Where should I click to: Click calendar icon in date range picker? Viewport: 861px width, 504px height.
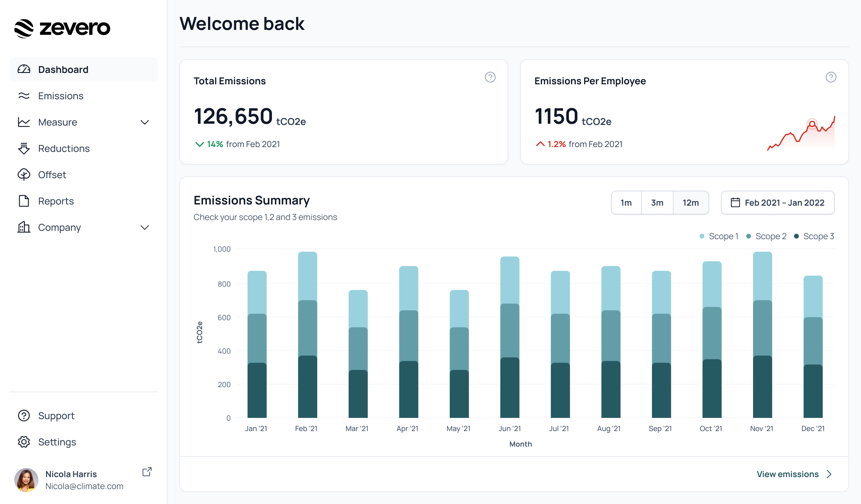tap(735, 203)
